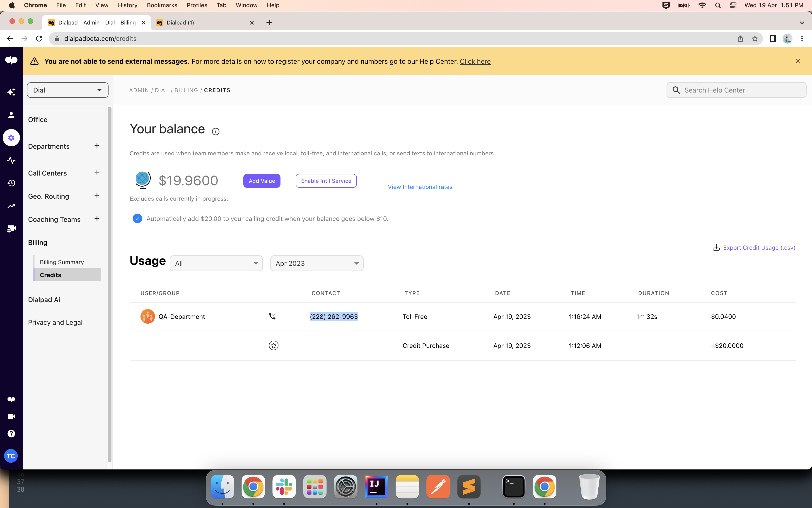Viewport: 812px width, 508px height.
Task: Open the video camera settings sidebar icon
Action: (x=11, y=229)
